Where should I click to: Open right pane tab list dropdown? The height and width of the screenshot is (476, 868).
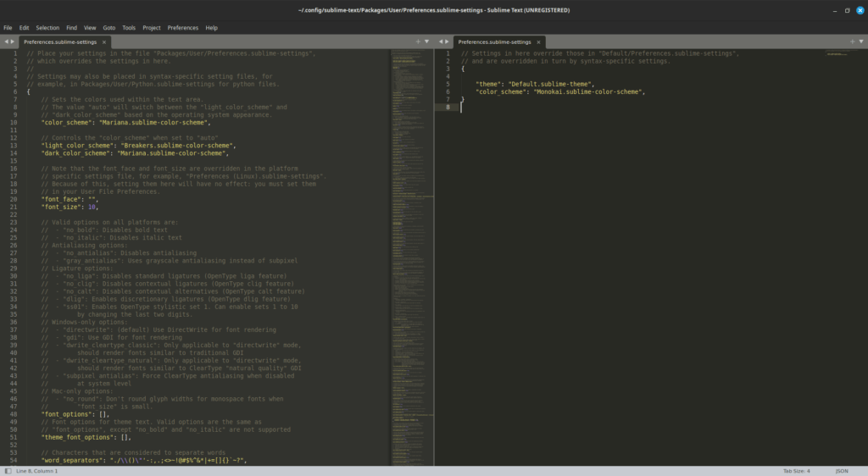point(861,42)
